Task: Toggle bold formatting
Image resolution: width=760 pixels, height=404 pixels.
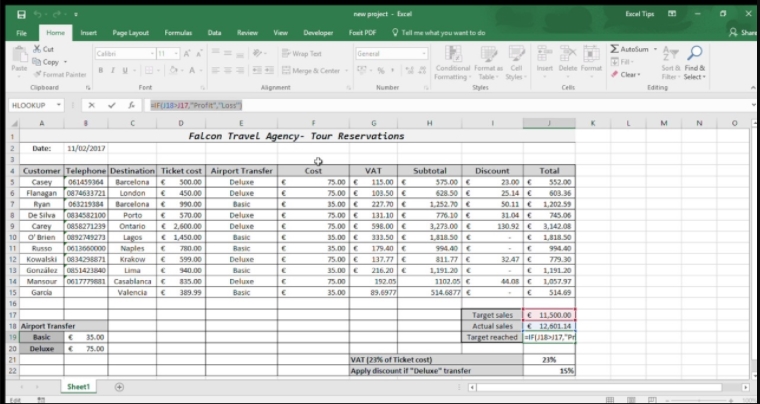Action: (100, 71)
